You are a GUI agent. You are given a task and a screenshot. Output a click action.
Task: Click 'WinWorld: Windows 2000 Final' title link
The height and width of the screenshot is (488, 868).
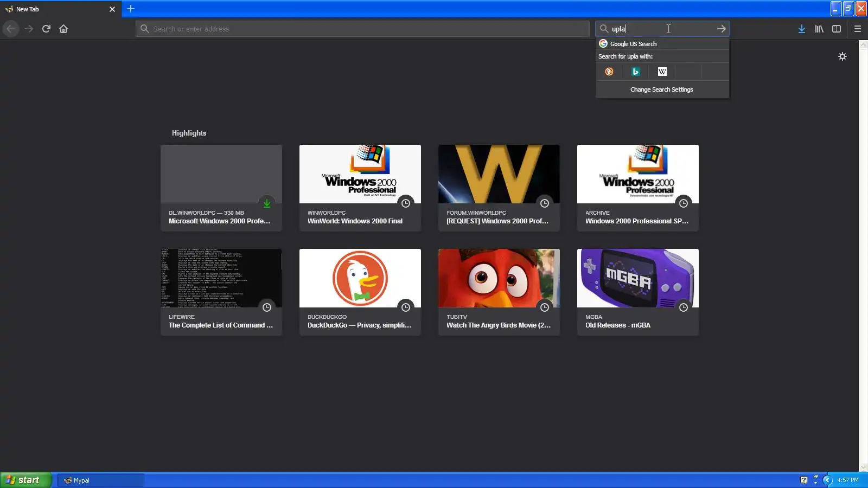click(x=355, y=221)
